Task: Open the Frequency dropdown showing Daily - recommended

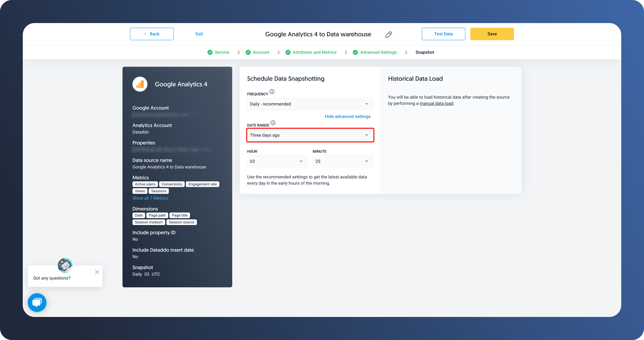Action: point(310,104)
